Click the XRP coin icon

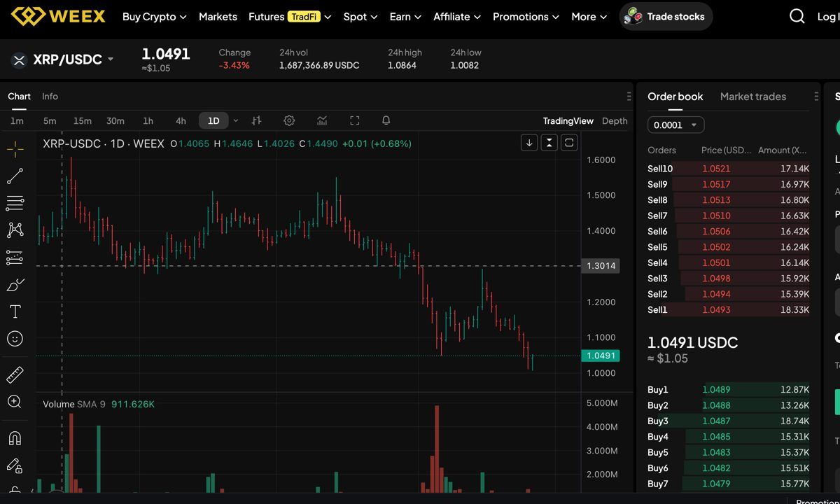point(19,59)
